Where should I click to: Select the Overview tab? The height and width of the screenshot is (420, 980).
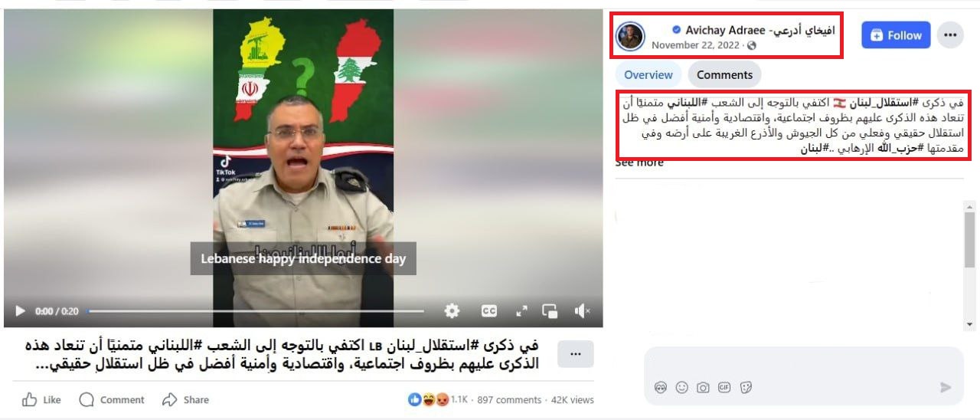[x=648, y=74]
